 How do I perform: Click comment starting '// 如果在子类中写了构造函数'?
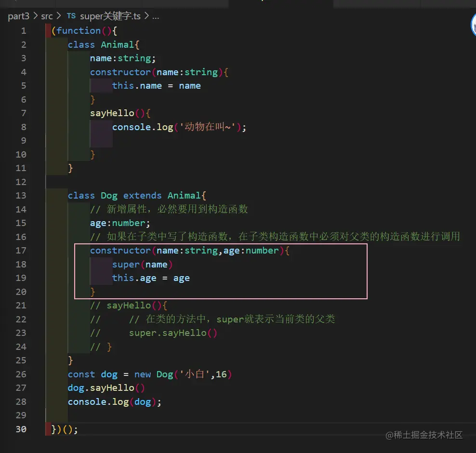[275, 237]
